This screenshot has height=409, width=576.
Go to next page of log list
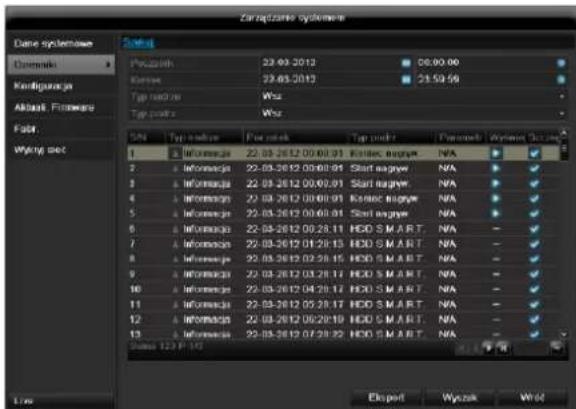(x=488, y=347)
